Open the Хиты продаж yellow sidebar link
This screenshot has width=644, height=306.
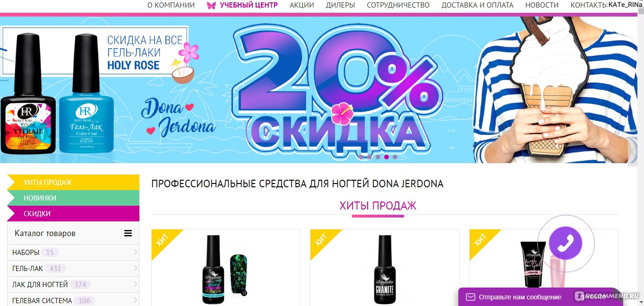pos(73,182)
